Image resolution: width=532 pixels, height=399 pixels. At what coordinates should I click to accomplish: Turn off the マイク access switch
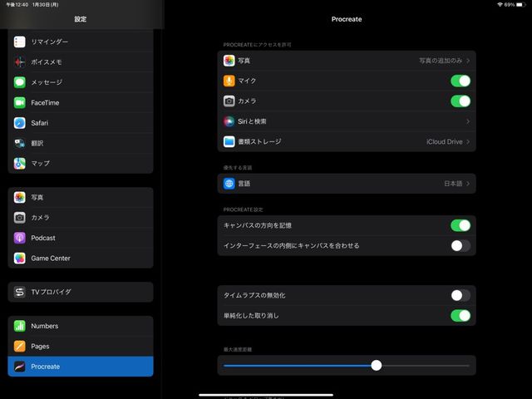(461, 81)
